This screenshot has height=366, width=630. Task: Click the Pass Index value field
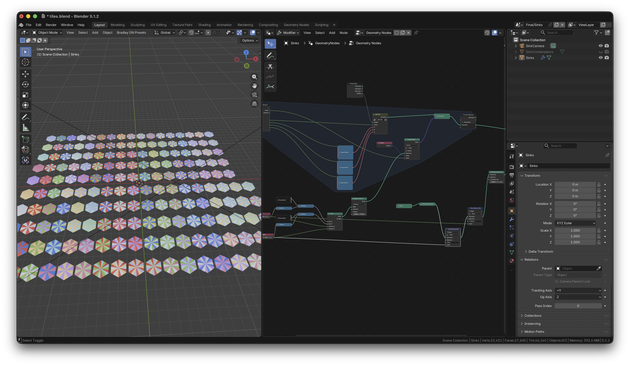(578, 306)
